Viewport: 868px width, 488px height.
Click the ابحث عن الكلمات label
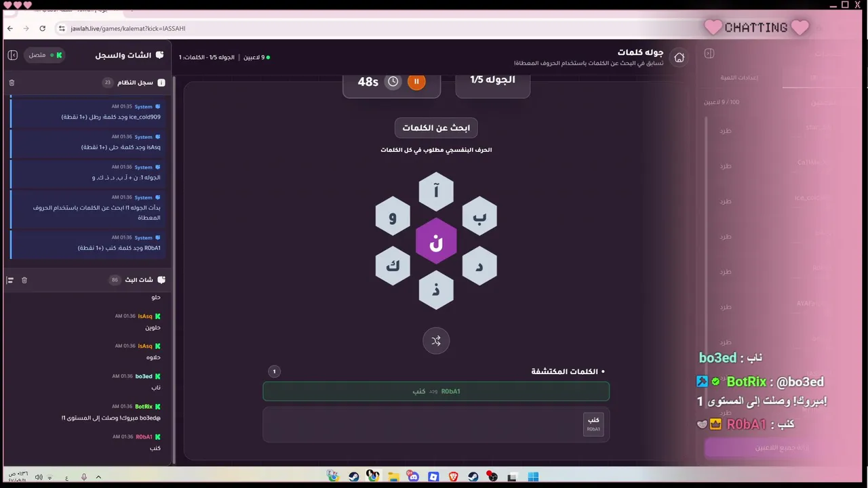click(436, 127)
